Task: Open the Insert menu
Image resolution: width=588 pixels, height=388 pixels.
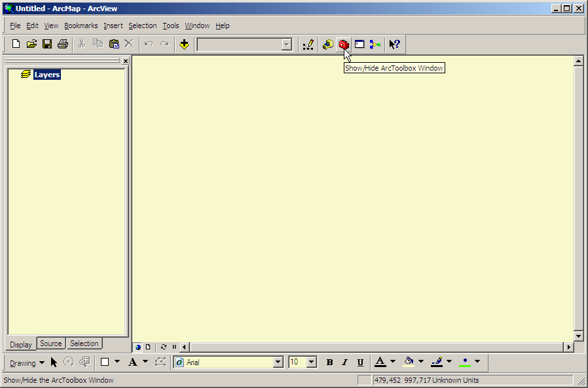Action: [x=113, y=26]
